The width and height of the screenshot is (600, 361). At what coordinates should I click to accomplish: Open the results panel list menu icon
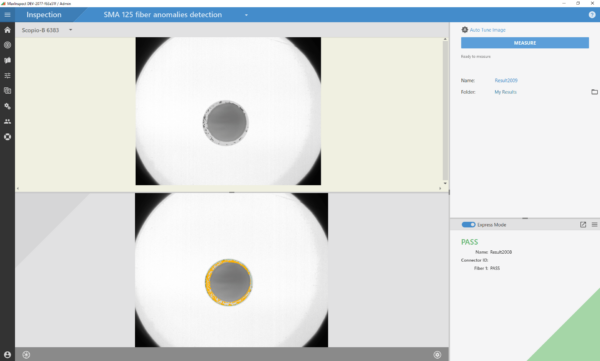tap(594, 225)
